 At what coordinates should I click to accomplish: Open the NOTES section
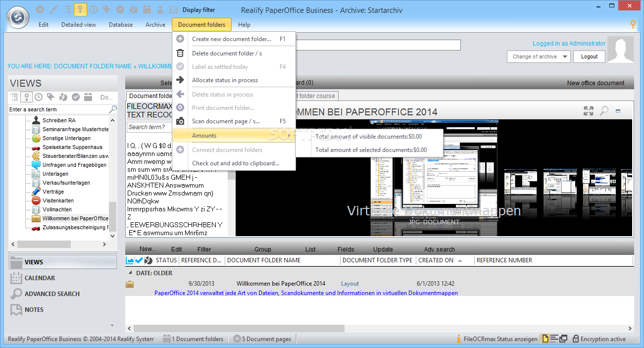pyautogui.click(x=63, y=310)
